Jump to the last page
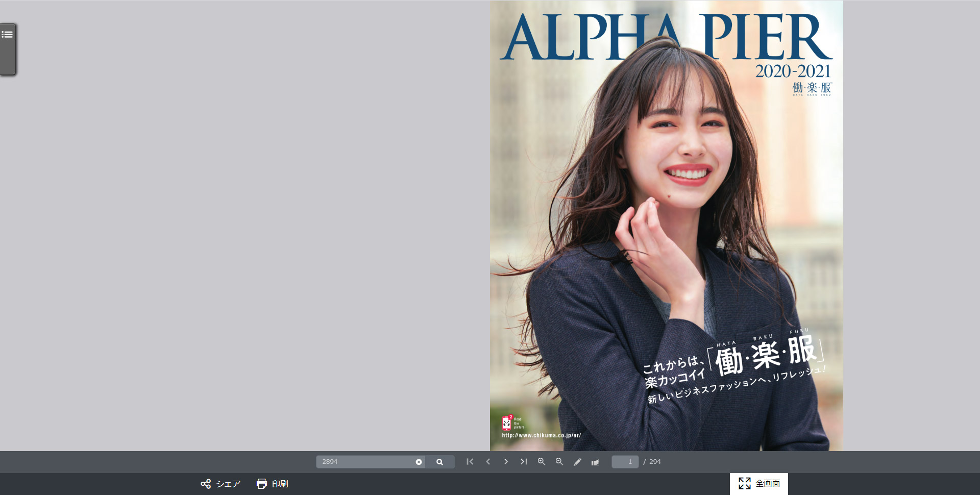This screenshot has width=980, height=495. point(524,461)
